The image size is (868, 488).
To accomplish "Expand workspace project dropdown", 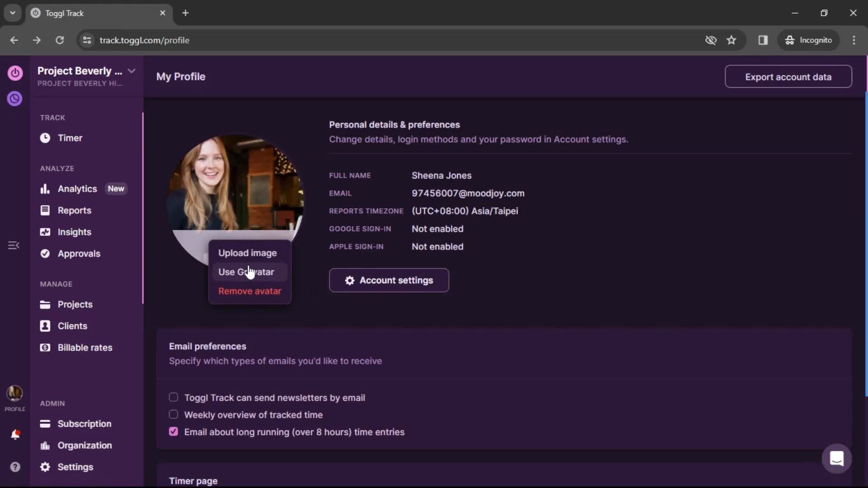I will click(131, 71).
